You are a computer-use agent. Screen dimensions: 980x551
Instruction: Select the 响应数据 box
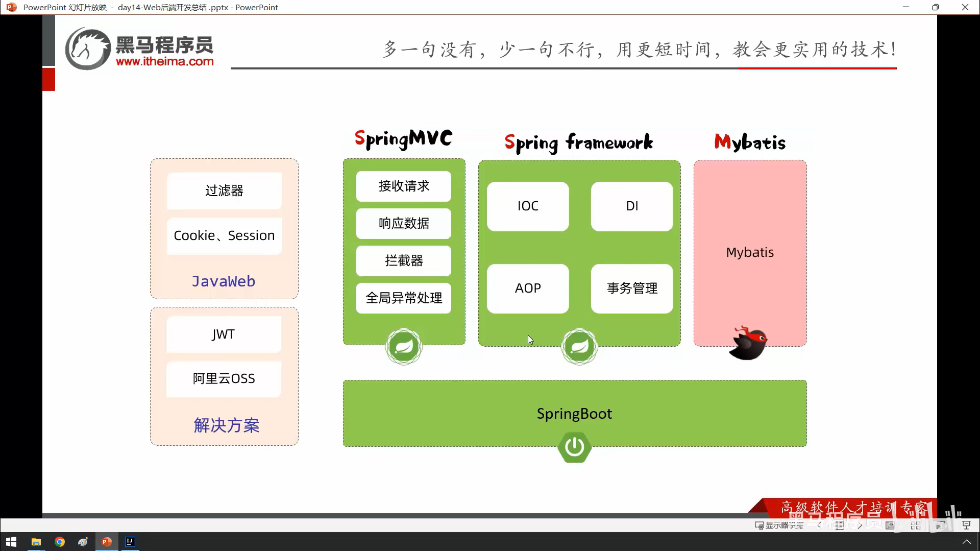[x=404, y=223]
